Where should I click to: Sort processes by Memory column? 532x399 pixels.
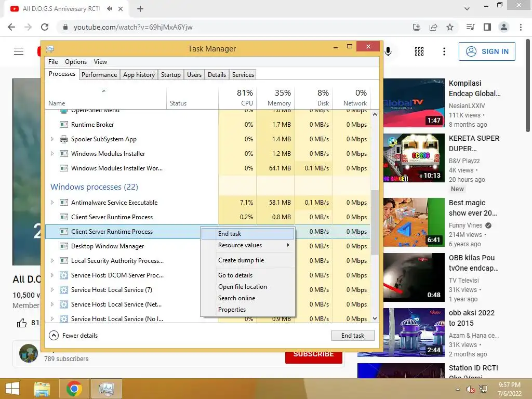click(x=275, y=97)
